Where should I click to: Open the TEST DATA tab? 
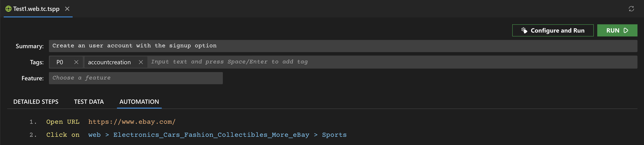pos(89,102)
